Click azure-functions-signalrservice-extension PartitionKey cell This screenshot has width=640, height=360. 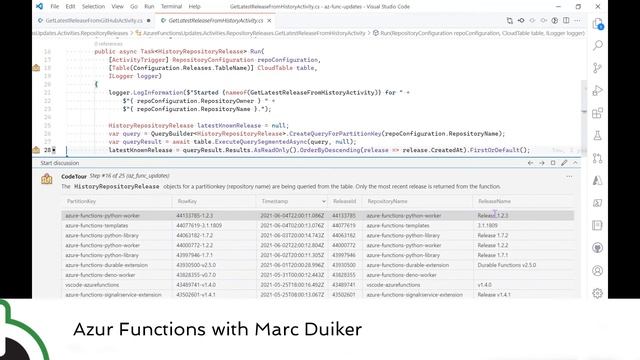click(x=113, y=295)
